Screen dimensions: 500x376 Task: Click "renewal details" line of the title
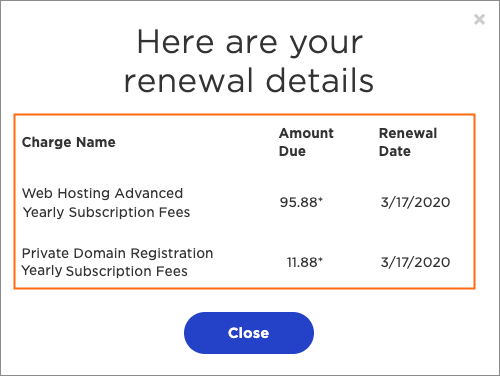[249, 81]
